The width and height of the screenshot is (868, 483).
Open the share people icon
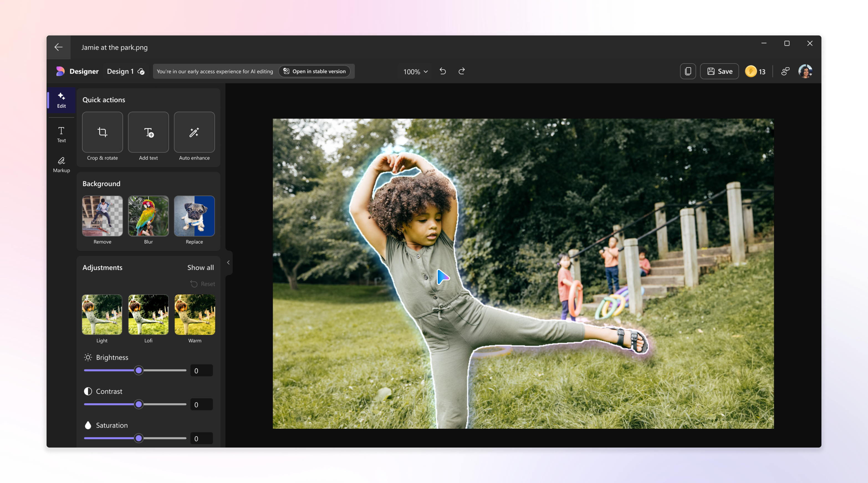pos(785,71)
